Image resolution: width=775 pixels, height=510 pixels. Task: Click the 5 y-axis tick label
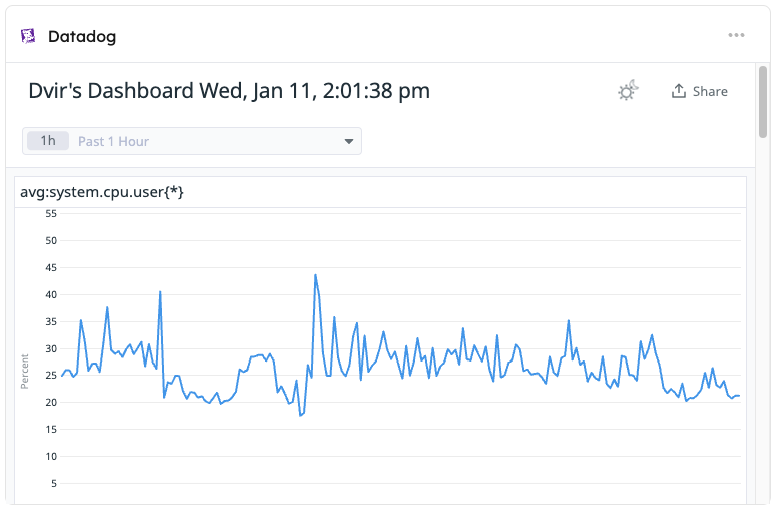pos(54,483)
